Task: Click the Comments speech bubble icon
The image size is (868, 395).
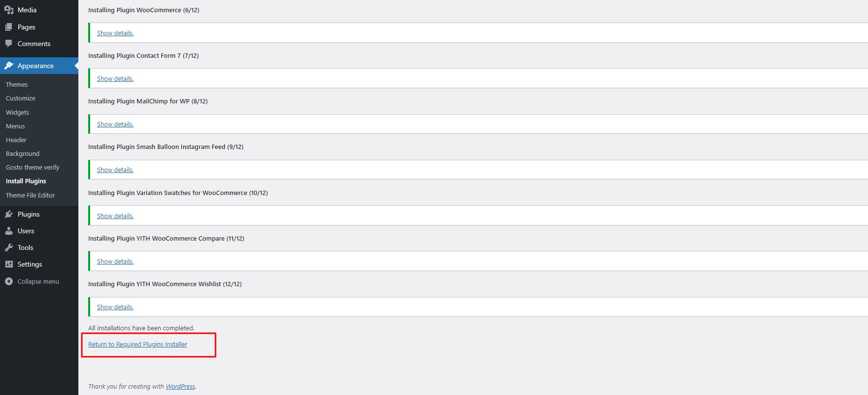Action: pyautogui.click(x=9, y=44)
